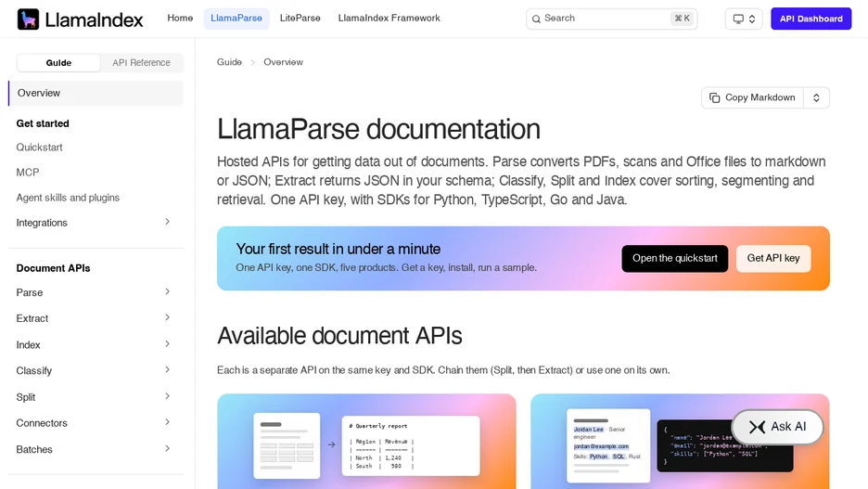Viewport: 868px width, 489px height.
Task: Select the LlamaParse nav tab
Action: point(236,19)
